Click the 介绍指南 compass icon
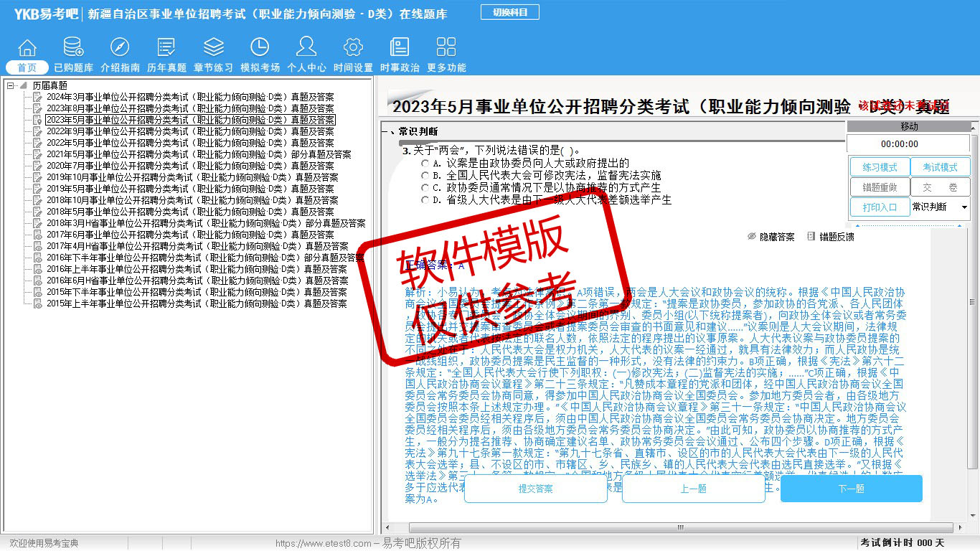This screenshot has height=551, width=980. tap(120, 48)
